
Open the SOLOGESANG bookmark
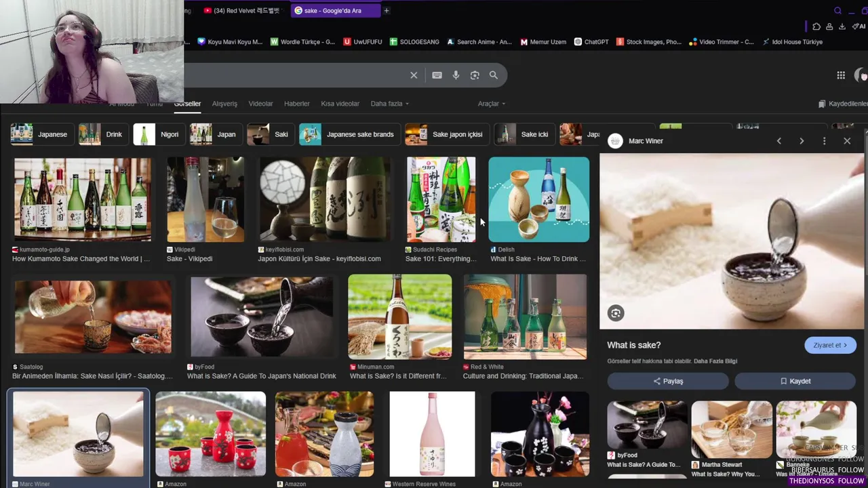414,42
